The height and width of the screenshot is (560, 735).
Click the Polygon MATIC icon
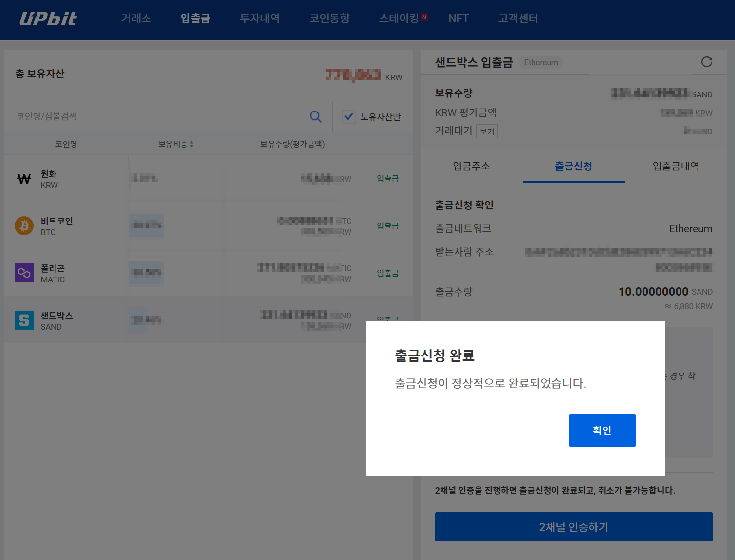click(x=24, y=273)
